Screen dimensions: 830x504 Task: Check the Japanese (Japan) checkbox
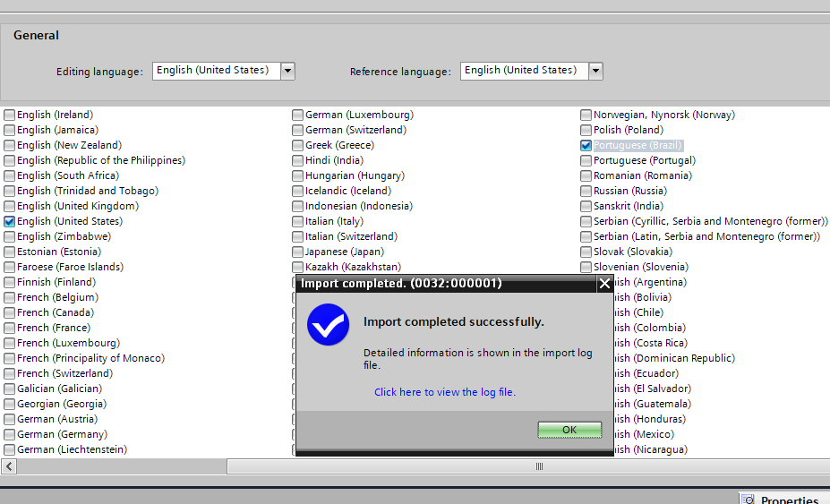297,252
